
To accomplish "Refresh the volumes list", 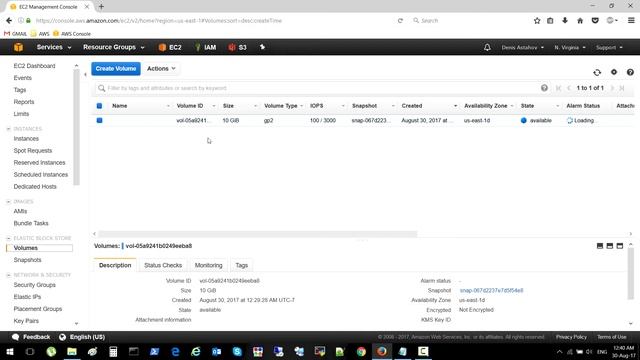I will [x=597, y=72].
